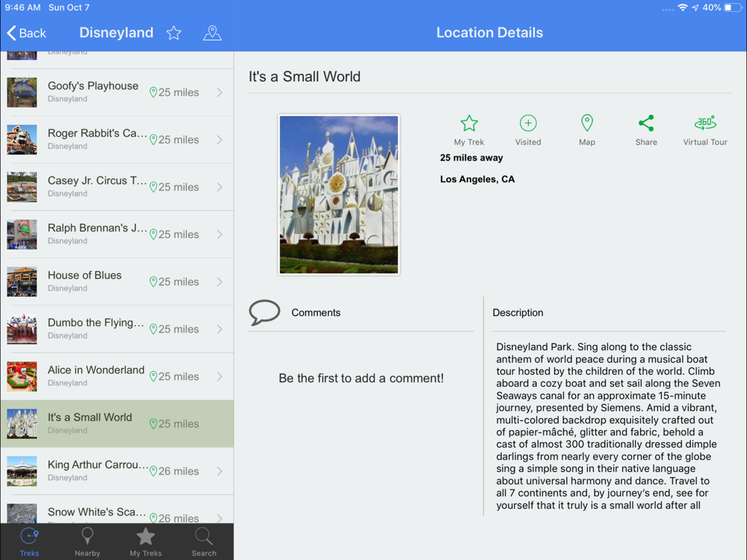Tap the Description heading

tap(518, 312)
